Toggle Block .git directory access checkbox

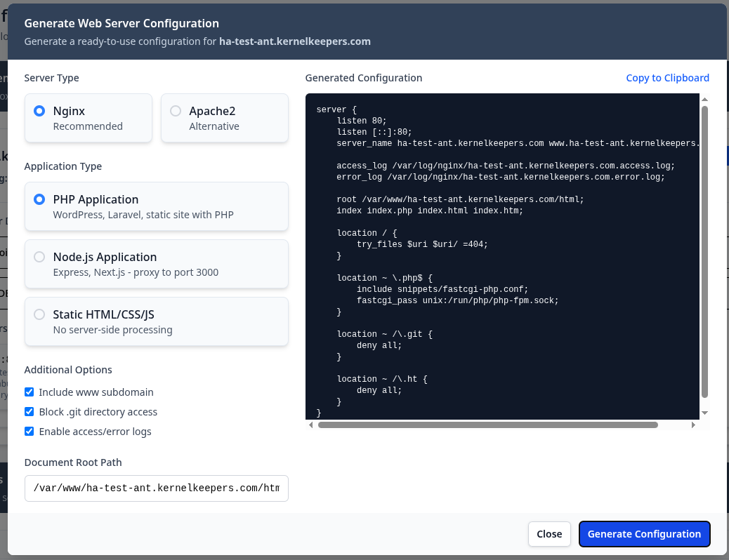click(29, 412)
